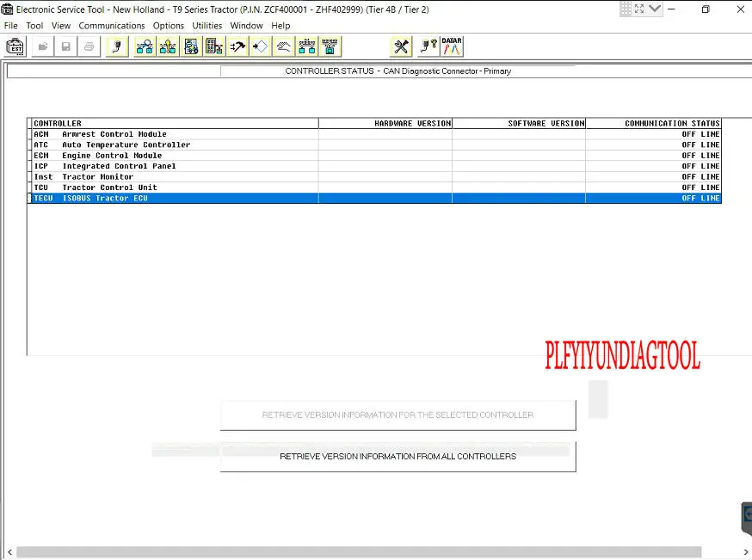Screen dimensions: 752x560
Task: Open the Utilities menu
Action: [x=207, y=26]
